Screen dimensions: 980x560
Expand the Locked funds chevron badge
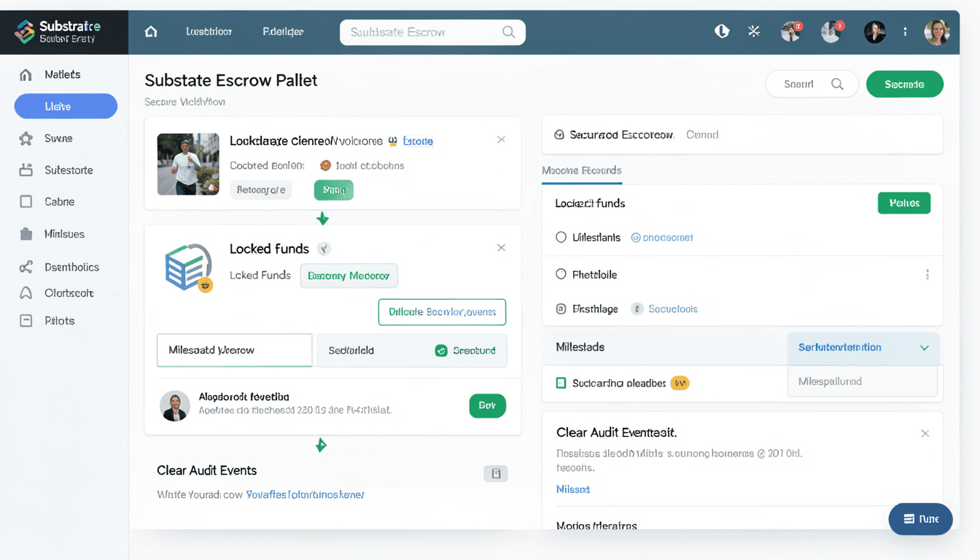[x=324, y=249]
